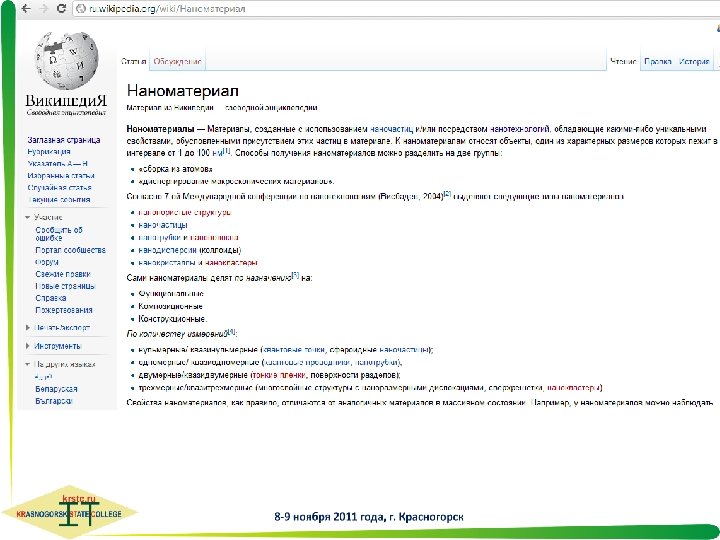Open the нанокристаллы list link
720x540 pixels.
click(x=168, y=263)
